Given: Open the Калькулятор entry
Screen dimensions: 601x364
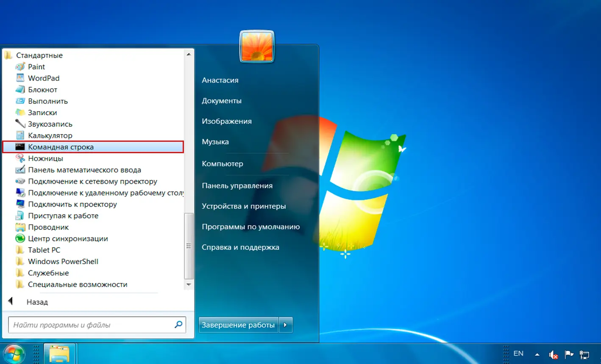Looking at the screenshot, I should coord(50,135).
